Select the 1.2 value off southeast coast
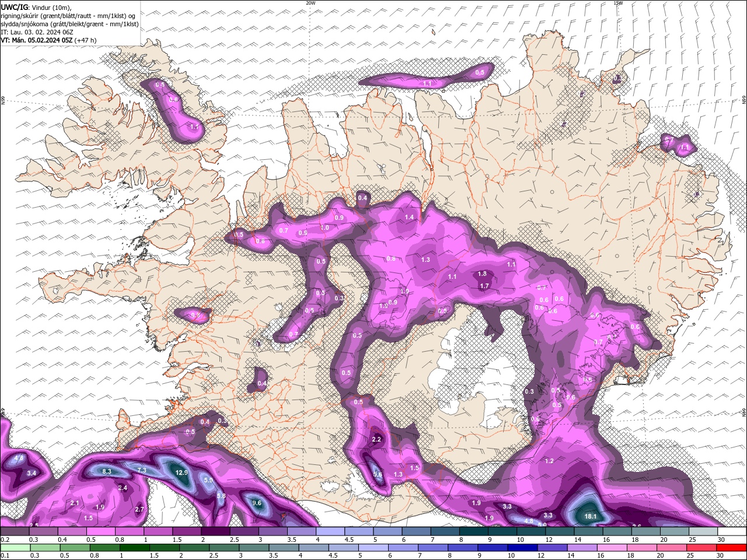Viewport: 747px width, 560px height. (549, 461)
